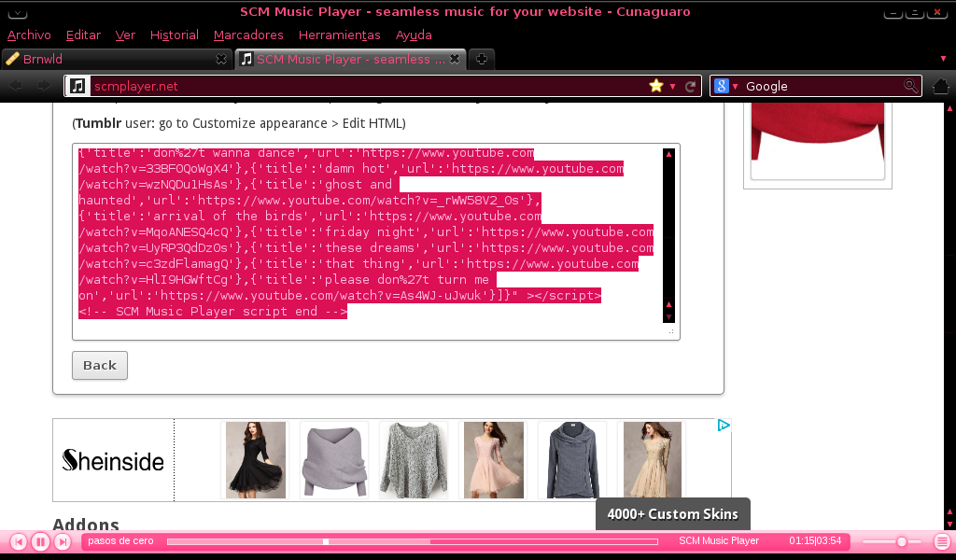Open the dark hooded jacket ad thumbnail

pos(572,460)
